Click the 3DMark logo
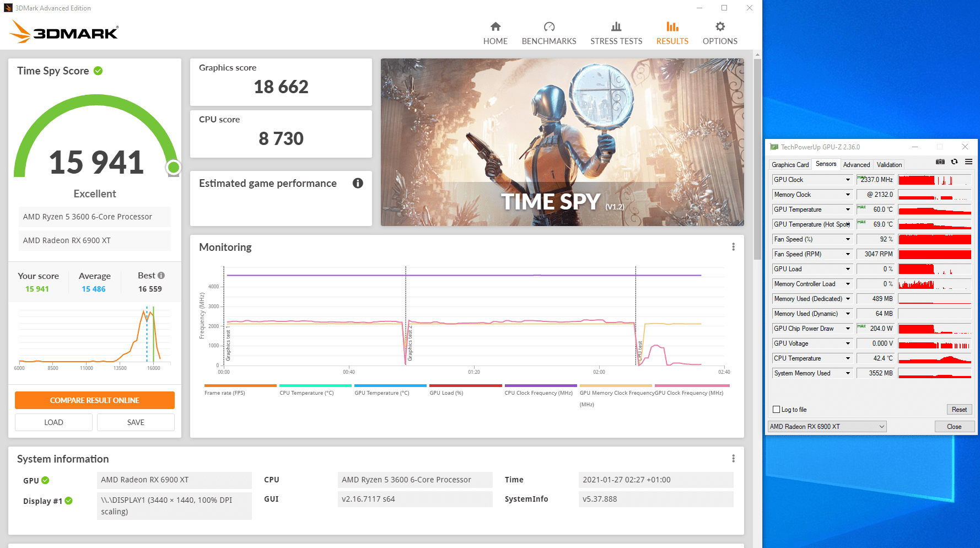 click(x=64, y=32)
